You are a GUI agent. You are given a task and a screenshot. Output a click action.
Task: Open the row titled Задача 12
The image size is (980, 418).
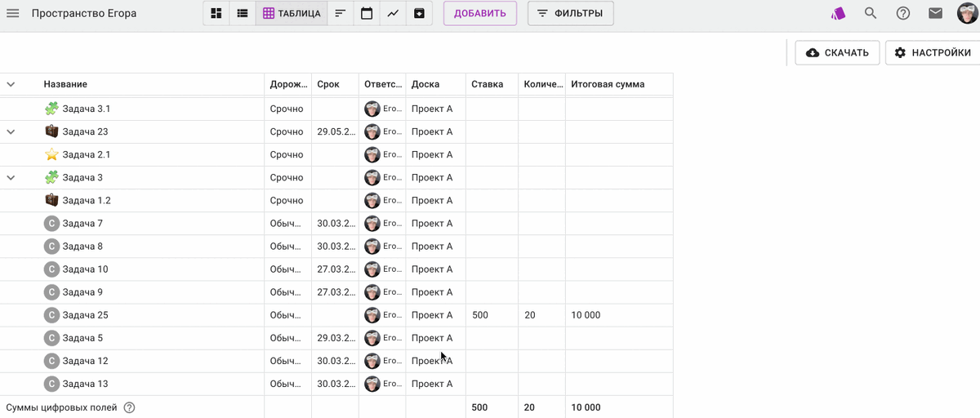point(85,360)
